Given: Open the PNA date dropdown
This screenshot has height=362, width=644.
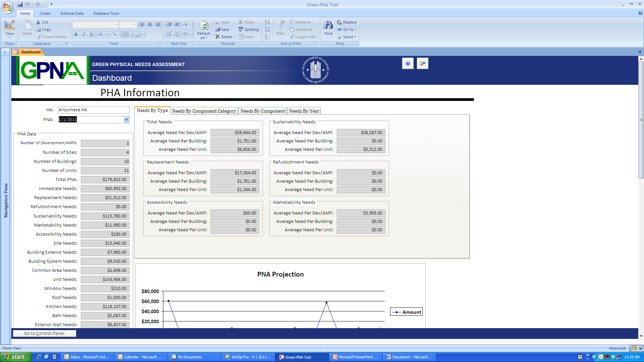Looking at the screenshot, I should 126,120.
